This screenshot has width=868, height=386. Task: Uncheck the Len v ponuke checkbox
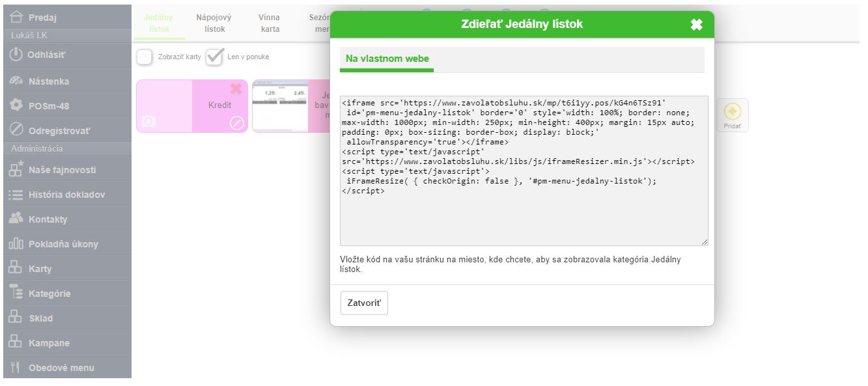214,57
